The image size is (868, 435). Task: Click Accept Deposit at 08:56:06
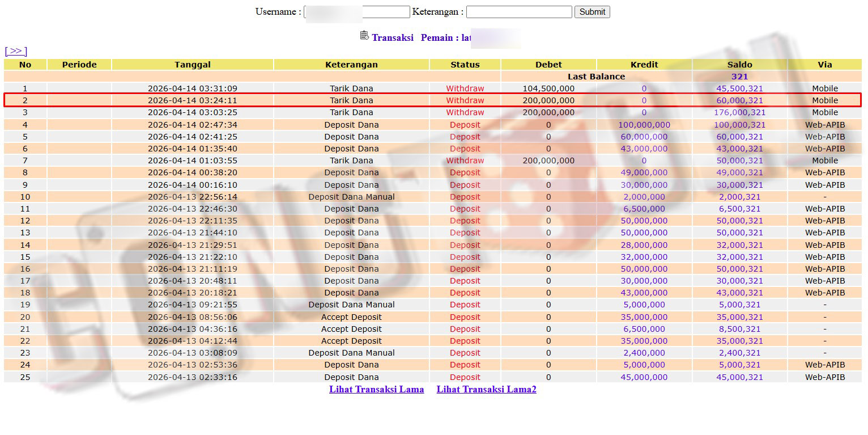click(351, 317)
